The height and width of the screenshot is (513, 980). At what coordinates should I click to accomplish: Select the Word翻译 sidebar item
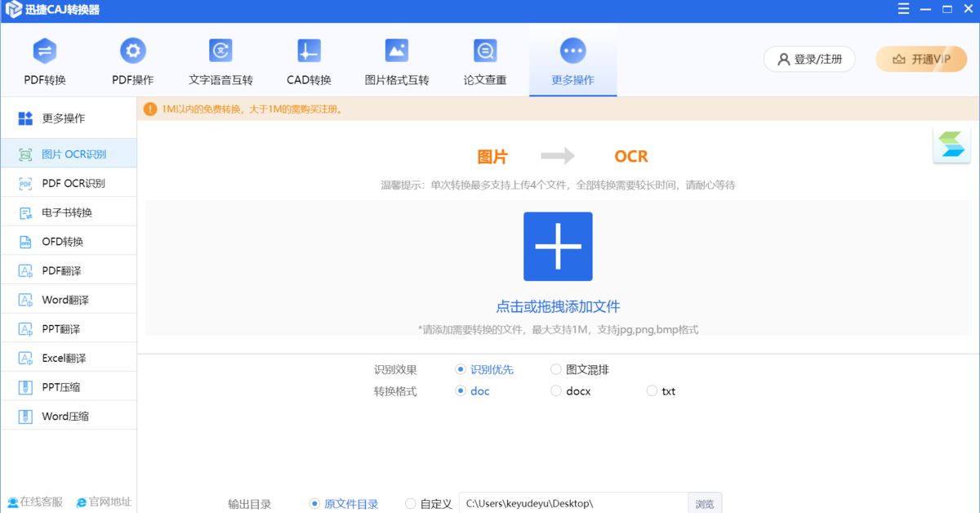68,299
